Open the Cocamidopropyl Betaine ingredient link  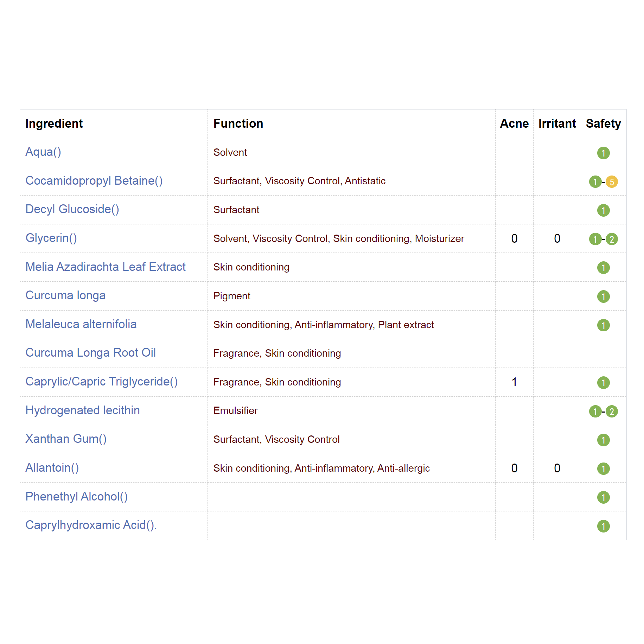(x=94, y=181)
